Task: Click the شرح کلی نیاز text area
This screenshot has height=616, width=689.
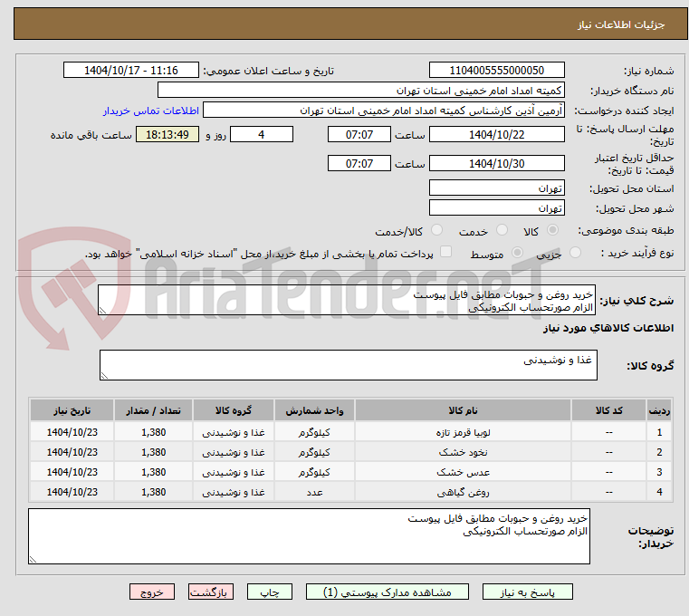Action: pos(346,300)
